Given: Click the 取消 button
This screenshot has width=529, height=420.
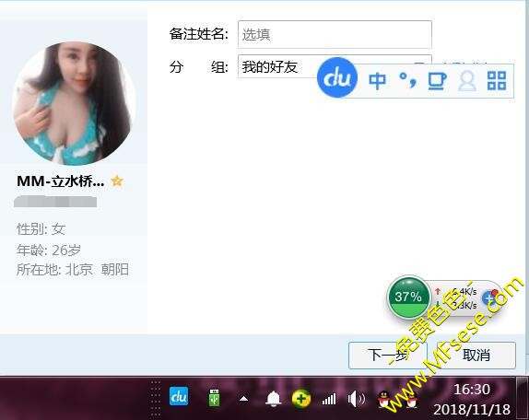Looking at the screenshot, I should click(x=476, y=356).
